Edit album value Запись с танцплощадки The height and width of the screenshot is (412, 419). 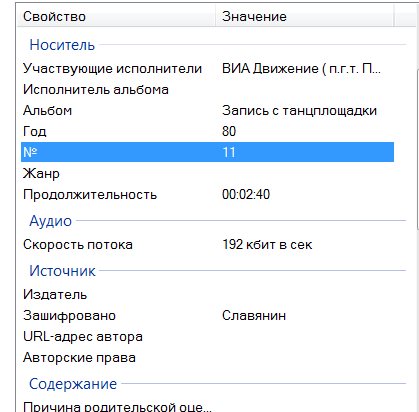pyautogui.click(x=299, y=111)
